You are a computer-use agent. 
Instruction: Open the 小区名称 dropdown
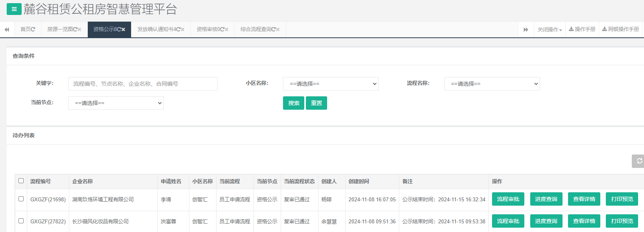[x=331, y=84]
